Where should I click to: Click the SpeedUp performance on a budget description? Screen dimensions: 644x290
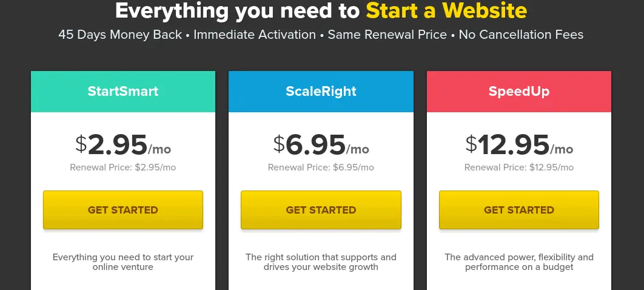point(518,262)
